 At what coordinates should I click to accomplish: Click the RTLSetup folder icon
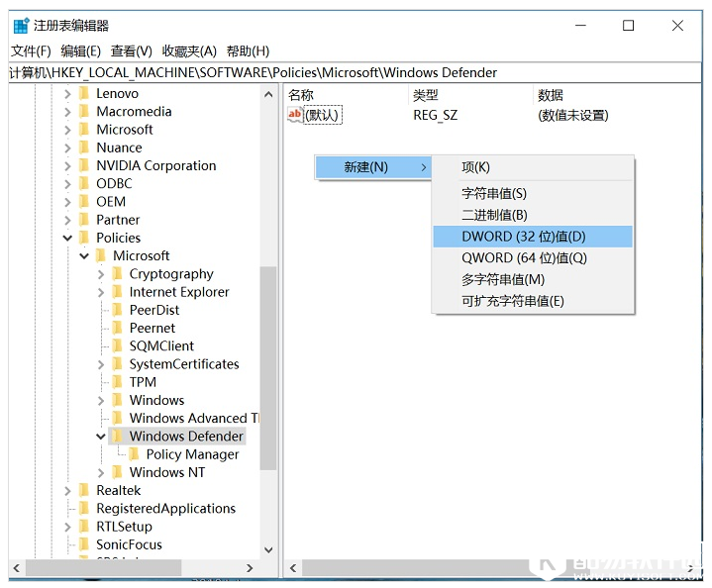pos(84,527)
